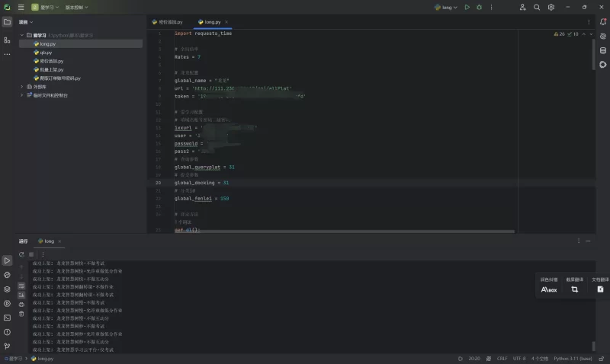The image size is (610, 364).
Task: Open IDE settings gear icon
Action: tap(551, 7)
